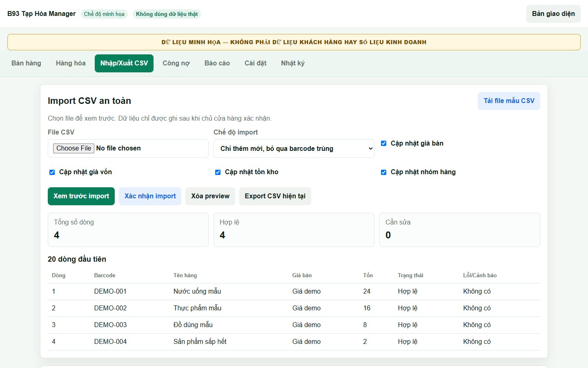Click the Choose File button

(73, 148)
